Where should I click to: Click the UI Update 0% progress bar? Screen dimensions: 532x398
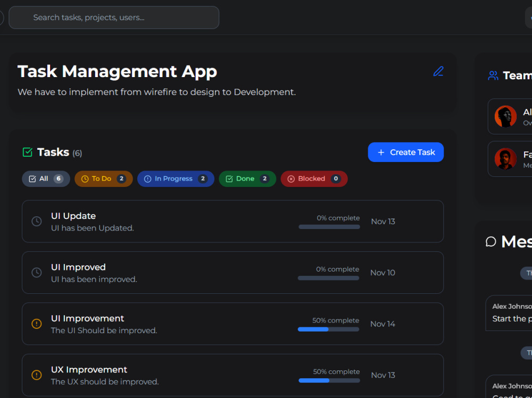click(x=329, y=227)
